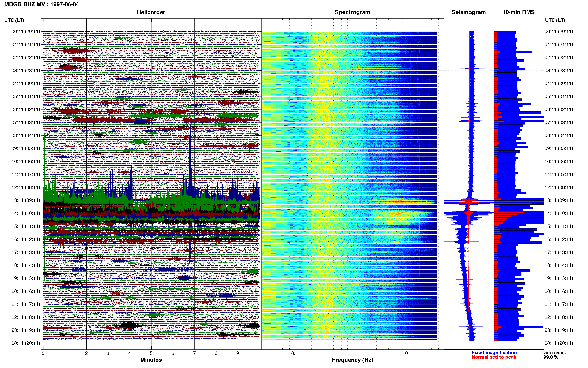This screenshot has width=588, height=368.
Task: Click left time label 08:11 (04:11)
Action: (x=26, y=135)
